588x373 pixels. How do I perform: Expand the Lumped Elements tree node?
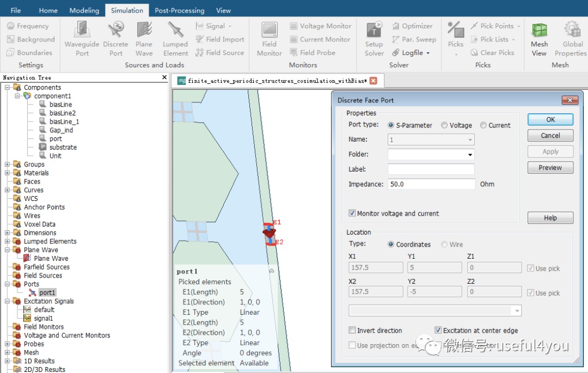7,241
